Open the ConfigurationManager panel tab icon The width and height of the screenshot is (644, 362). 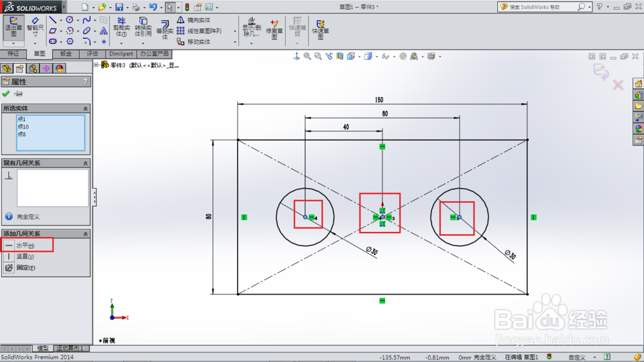click(x=33, y=68)
